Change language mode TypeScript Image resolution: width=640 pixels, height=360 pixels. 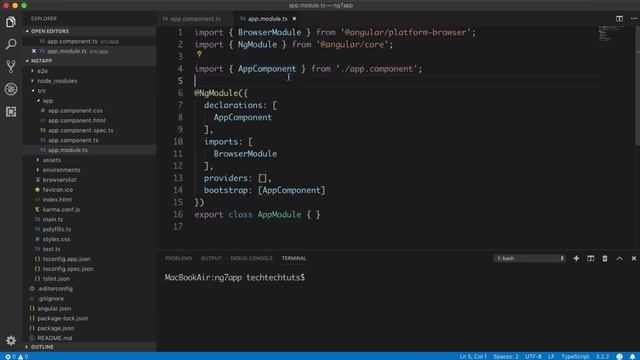coord(575,356)
